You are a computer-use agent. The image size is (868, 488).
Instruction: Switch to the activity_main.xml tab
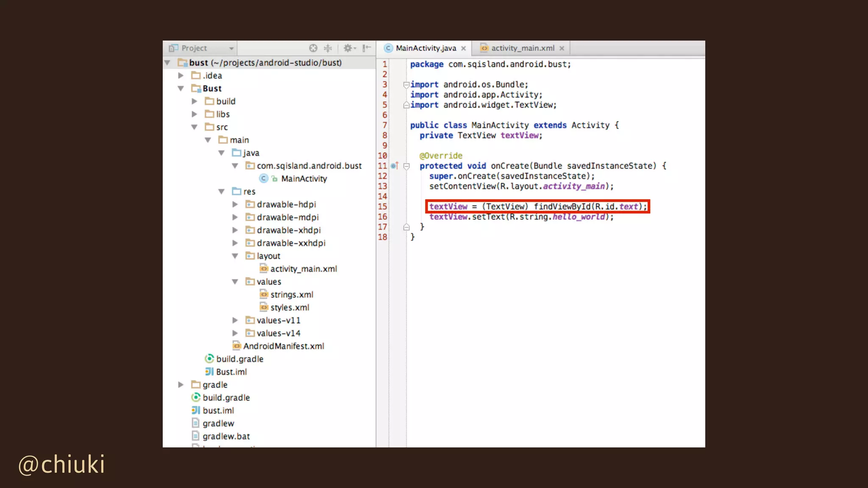tap(522, 48)
